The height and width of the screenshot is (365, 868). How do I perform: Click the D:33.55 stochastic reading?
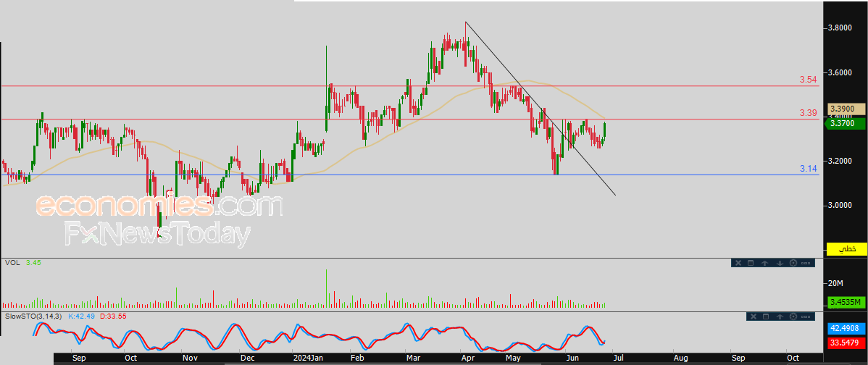pyautogui.click(x=114, y=316)
